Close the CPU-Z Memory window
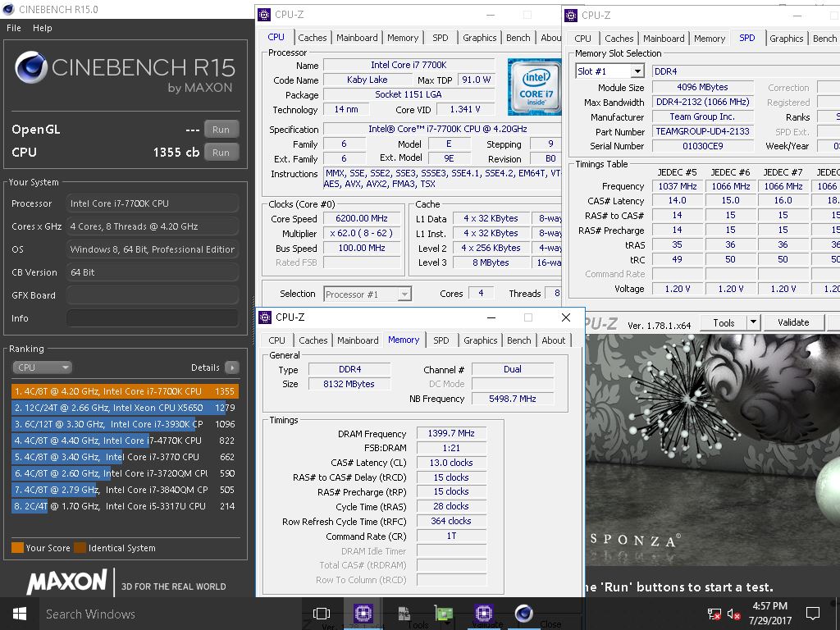Viewport: 840px width, 630px height. click(566, 317)
